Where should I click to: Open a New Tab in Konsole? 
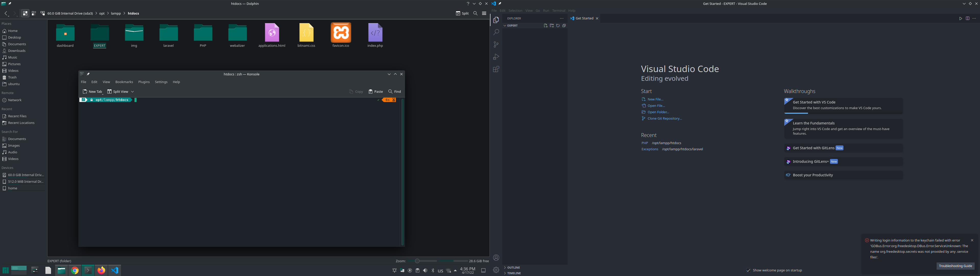(92, 91)
